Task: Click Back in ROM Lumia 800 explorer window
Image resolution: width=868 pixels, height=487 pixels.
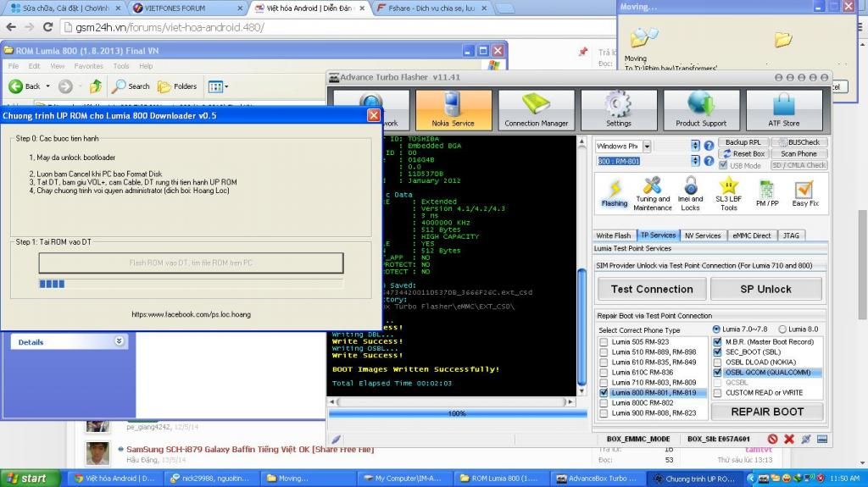Action: tap(25, 86)
